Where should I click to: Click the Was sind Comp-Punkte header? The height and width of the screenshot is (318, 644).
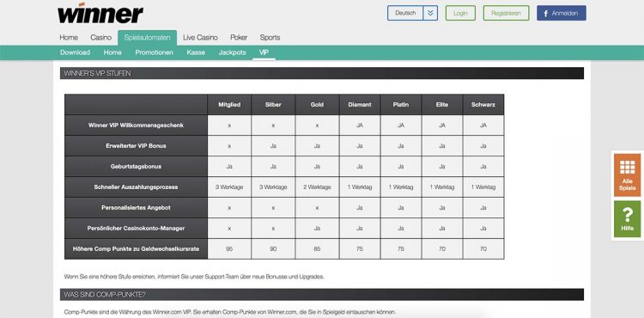(x=322, y=295)
